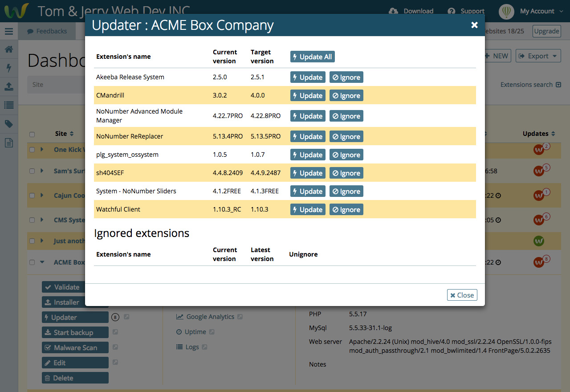The width and height of the screenshot is (570, 392).
Task: Check the Just anoth site checkbox
Action: click(32, 241)
